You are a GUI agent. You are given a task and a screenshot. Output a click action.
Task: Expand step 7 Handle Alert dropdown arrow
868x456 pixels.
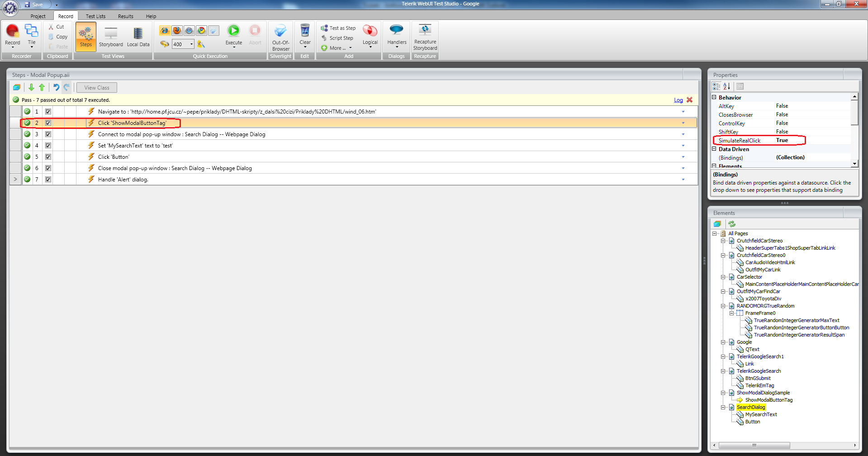(x=683, y=180)
